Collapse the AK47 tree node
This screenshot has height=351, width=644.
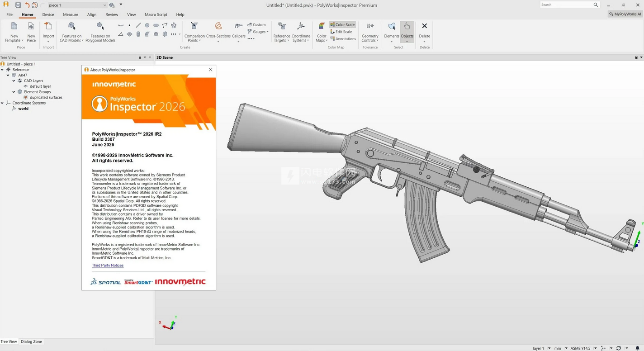(x=8, y=75)
